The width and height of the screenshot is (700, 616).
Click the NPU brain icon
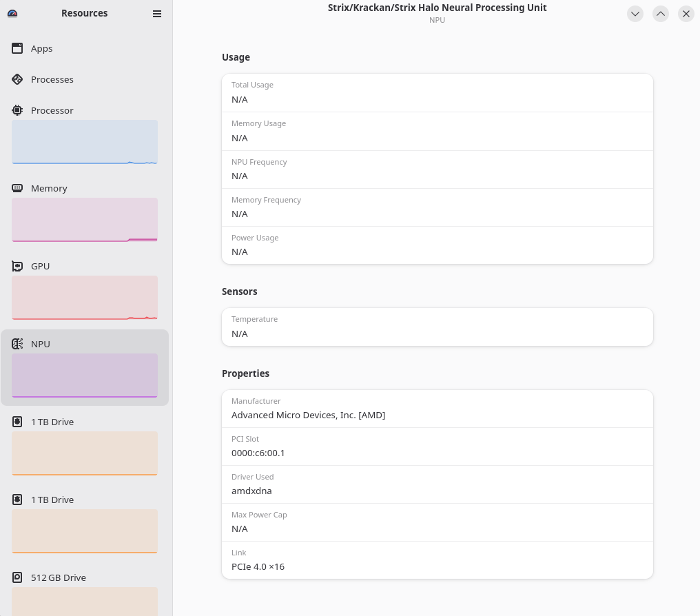17,344
